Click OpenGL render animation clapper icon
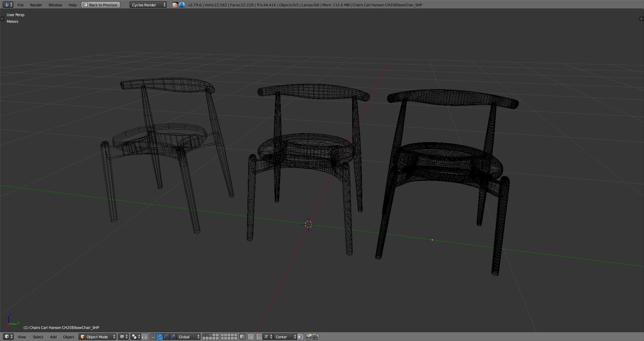 316,337
